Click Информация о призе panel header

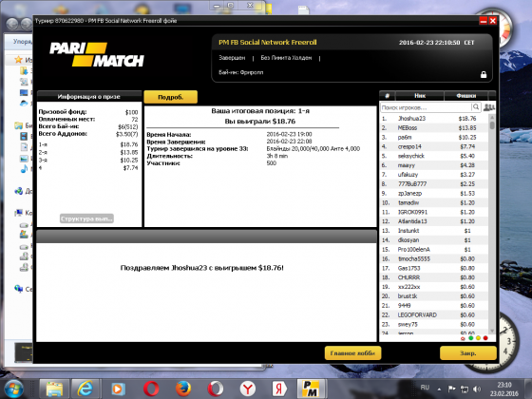click(x=89, y=96)
